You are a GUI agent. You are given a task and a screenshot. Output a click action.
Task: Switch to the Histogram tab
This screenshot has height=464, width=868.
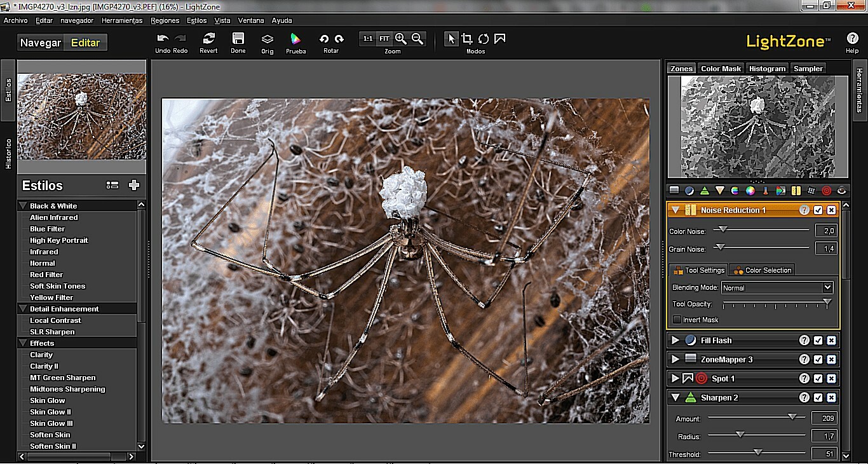point(767,69)
